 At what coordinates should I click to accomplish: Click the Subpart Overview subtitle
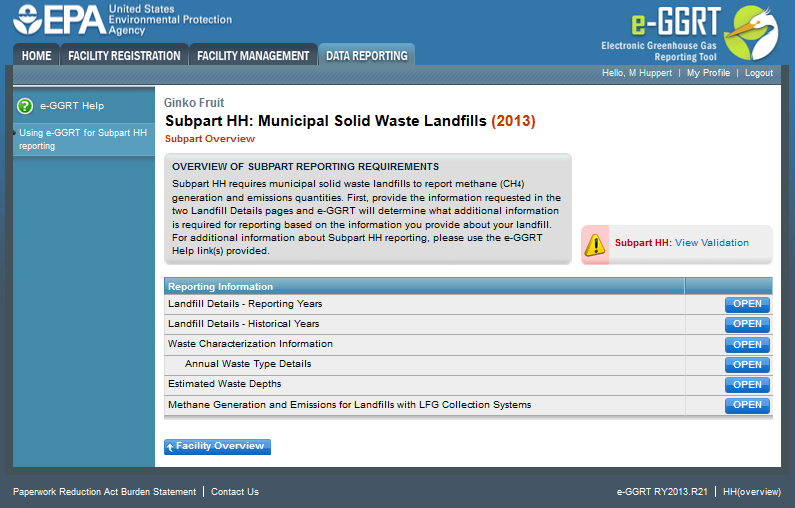[x=210, y=139]
